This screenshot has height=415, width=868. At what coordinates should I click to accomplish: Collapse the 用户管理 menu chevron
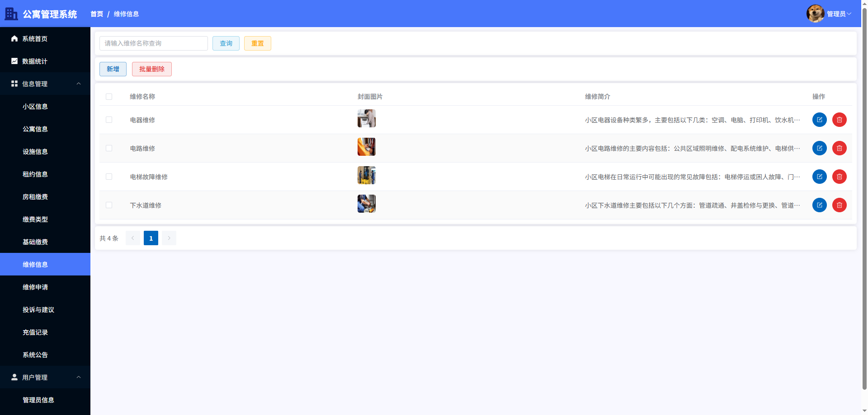(79, 377)
